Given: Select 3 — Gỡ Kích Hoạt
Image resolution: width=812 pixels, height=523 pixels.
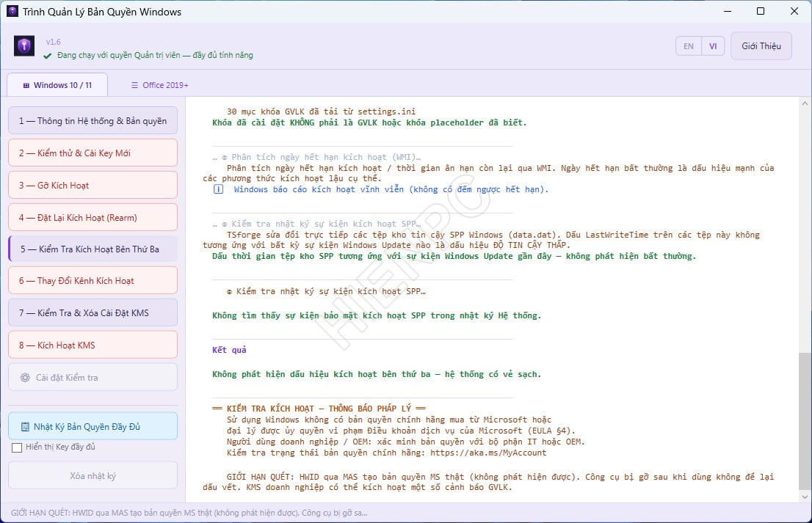Looking at the screenshot, I should 93,185.
